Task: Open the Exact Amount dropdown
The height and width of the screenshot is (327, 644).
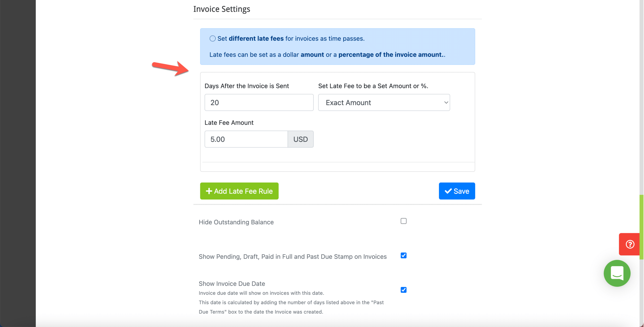Action: 384,102
